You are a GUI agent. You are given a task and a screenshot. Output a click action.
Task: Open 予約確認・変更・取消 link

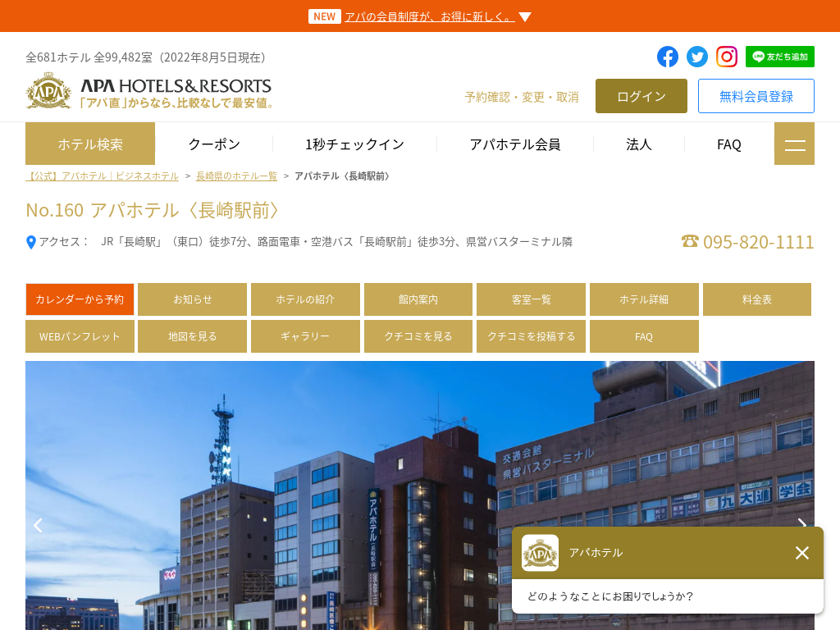click(x=522, y=97)
